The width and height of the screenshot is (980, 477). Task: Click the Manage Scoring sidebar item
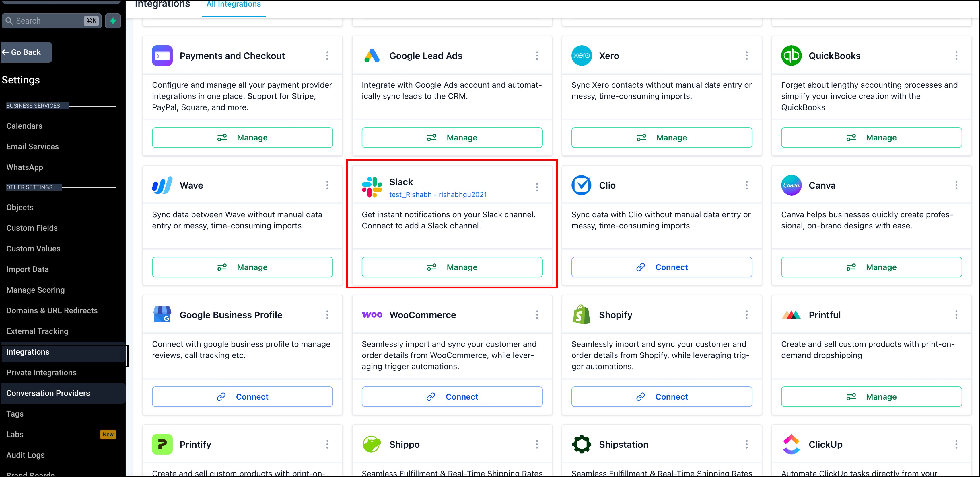point(35,290)
